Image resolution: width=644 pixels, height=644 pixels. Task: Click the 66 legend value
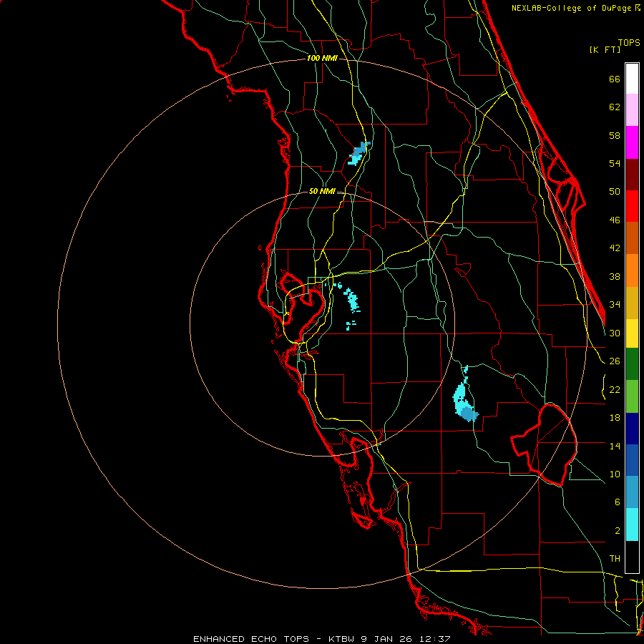615,79
